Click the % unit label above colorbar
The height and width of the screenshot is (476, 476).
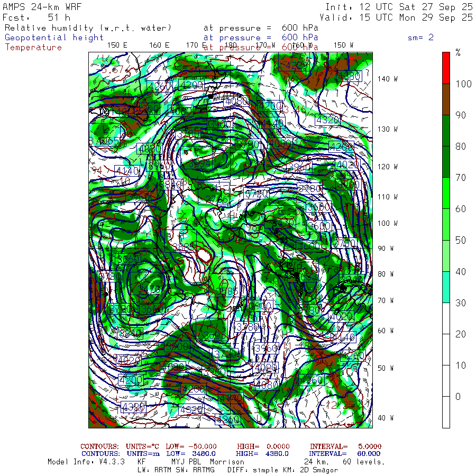[x=458, y=52]
